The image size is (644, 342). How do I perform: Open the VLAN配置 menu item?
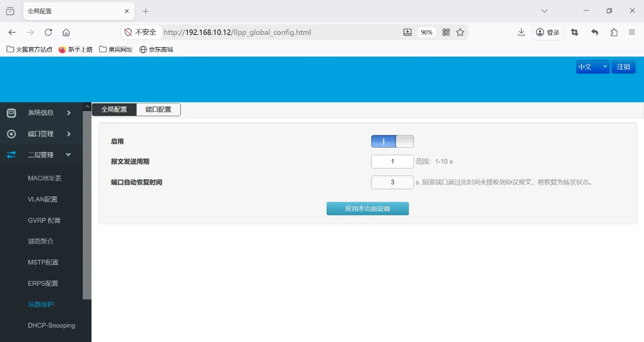(x=43, y=199)
